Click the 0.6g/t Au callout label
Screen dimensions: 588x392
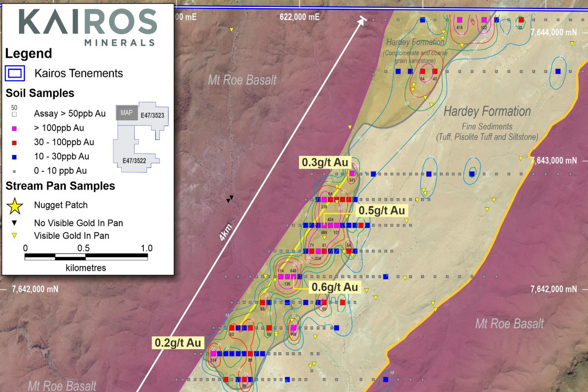334,287
